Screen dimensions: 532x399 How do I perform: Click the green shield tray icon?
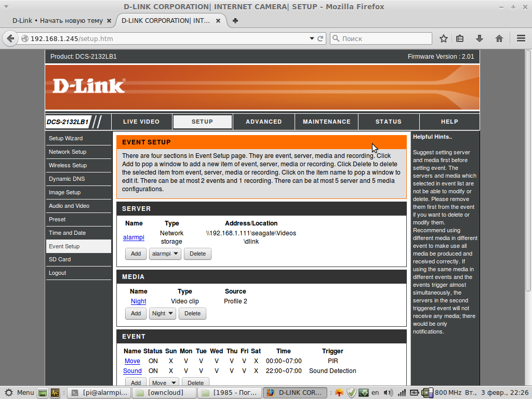coord(351,393)
